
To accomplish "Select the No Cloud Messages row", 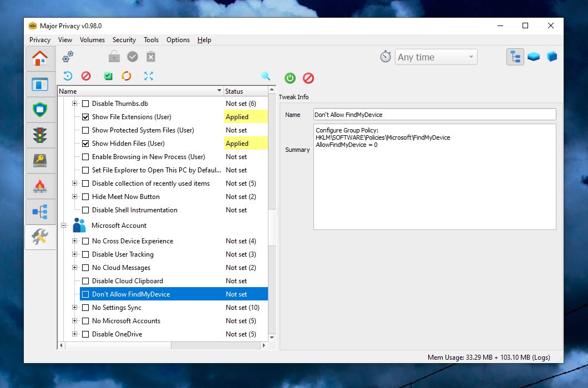I will 174,268.
